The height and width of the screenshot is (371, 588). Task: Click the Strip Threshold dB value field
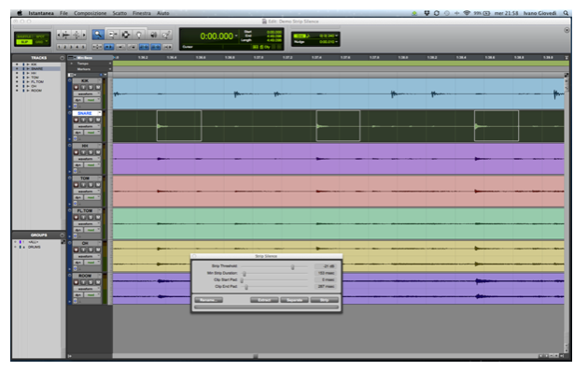click(x=325, y=266)
